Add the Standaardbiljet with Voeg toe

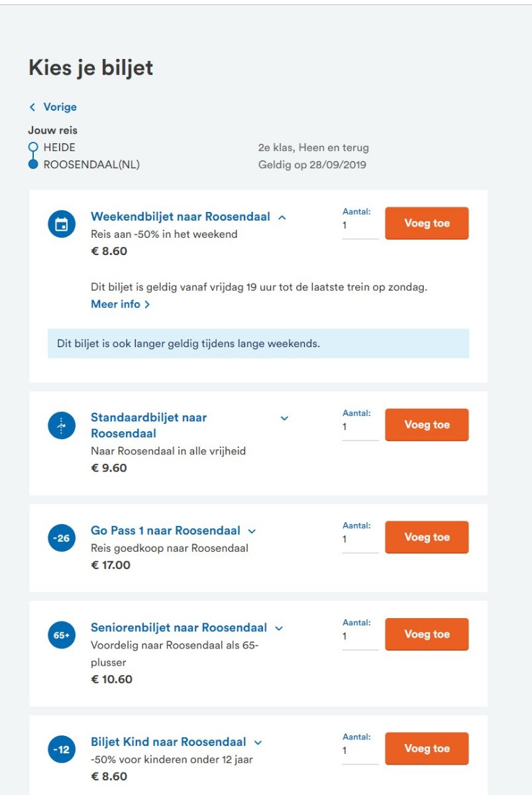[427, 425]
